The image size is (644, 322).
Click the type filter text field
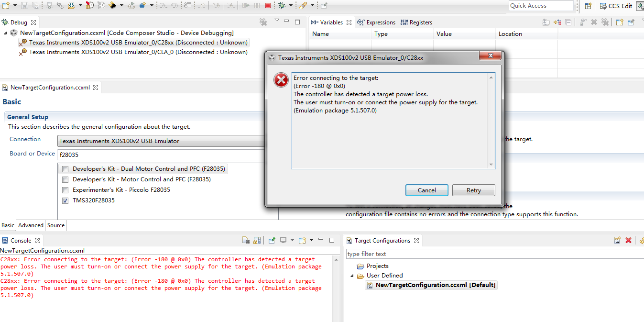[495, 254]
